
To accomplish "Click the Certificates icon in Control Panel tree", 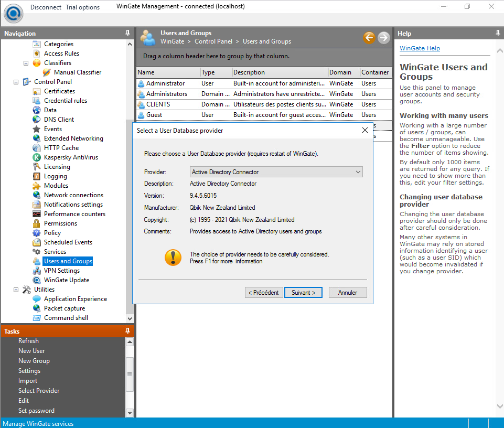I will 36,91.
